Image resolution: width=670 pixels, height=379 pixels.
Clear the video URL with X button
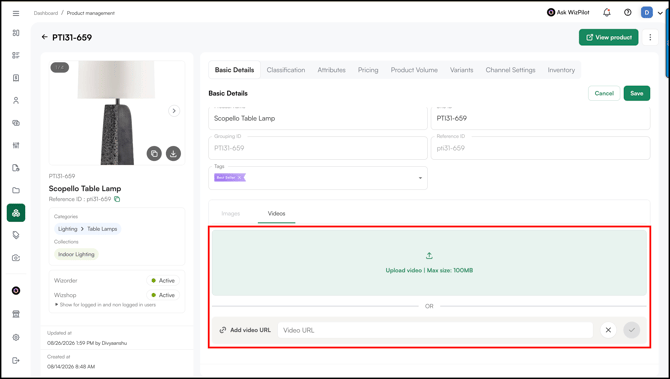[608, 330]
